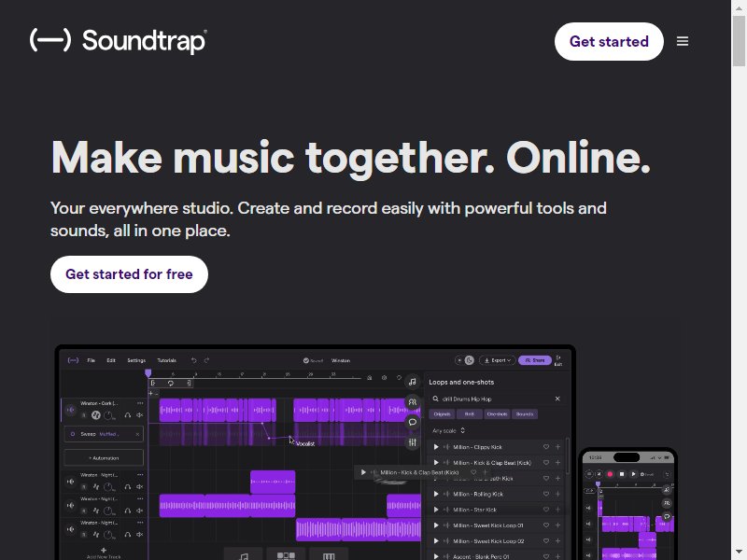Open the Muffled sweep preset dropdown
This screenshot has height=560, width=747.
(x=109, y=434)
